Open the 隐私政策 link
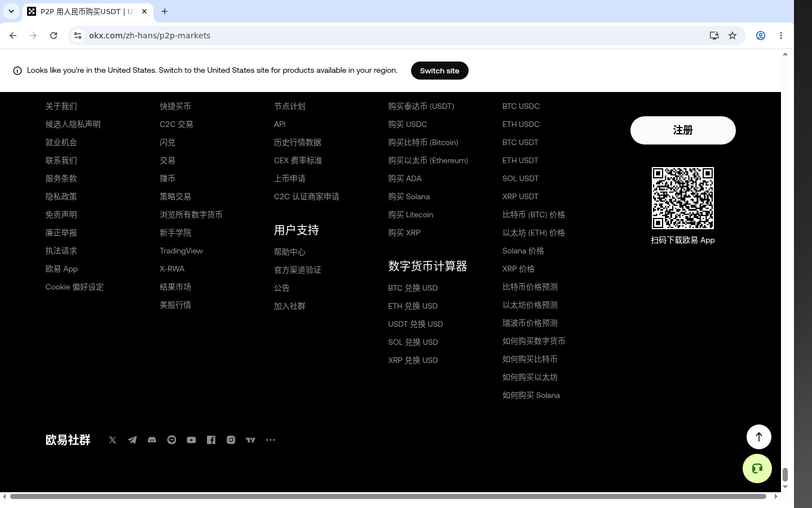The image size is (812, 508). [x=61, y=196]
